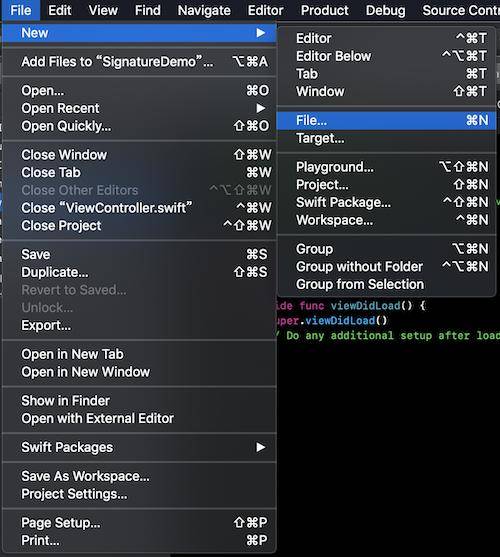
Task: Choose Add Files to "SignatureDemo"
Action: tap(139, 62)
